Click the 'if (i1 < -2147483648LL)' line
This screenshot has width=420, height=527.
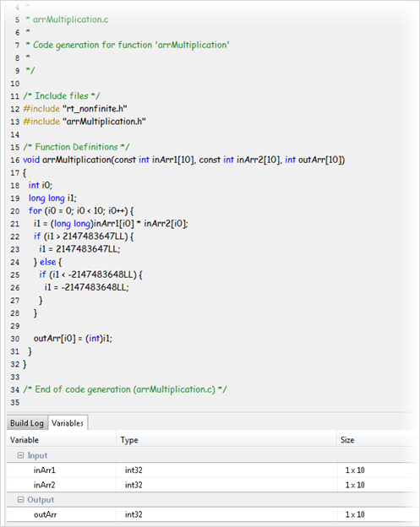coord(90,274)
